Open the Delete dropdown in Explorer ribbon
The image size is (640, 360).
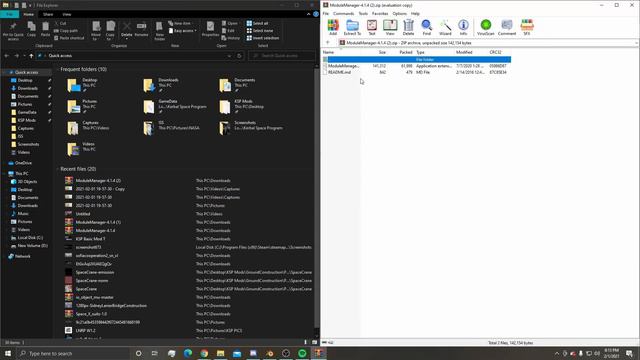coord(127,39)
